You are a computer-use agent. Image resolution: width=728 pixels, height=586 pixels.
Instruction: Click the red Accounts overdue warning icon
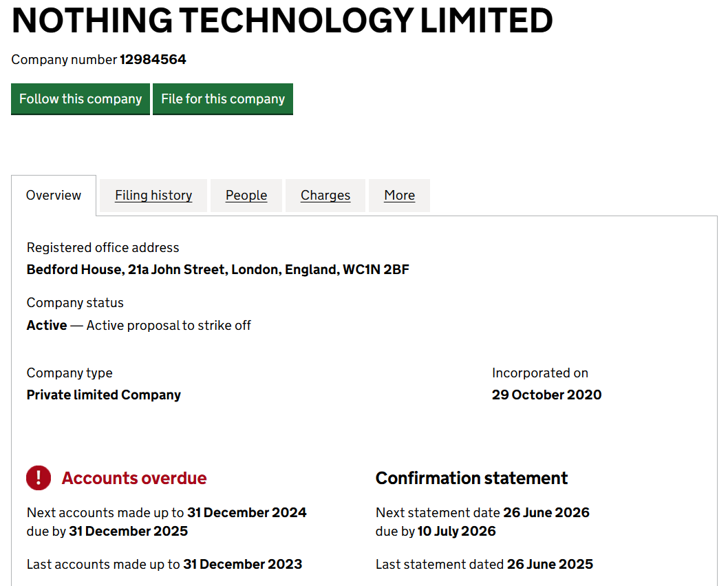pyautogui.click(x=39, y=478)
